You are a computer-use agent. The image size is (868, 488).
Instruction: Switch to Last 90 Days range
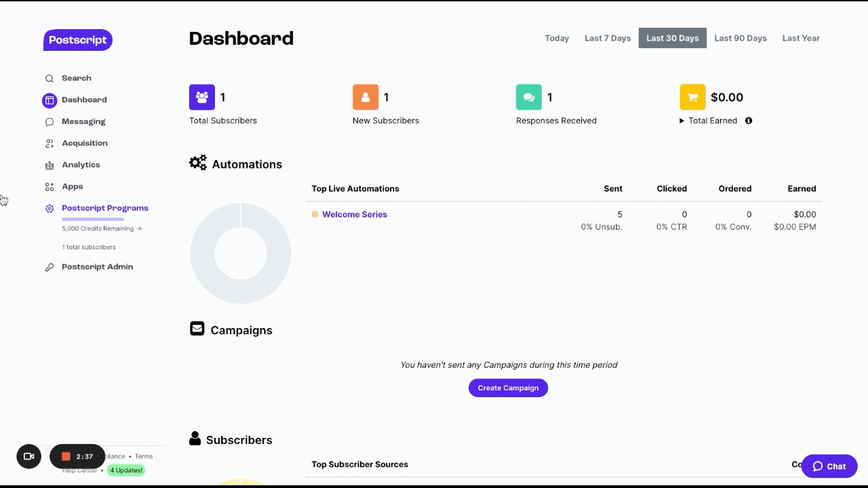point(741,38)
